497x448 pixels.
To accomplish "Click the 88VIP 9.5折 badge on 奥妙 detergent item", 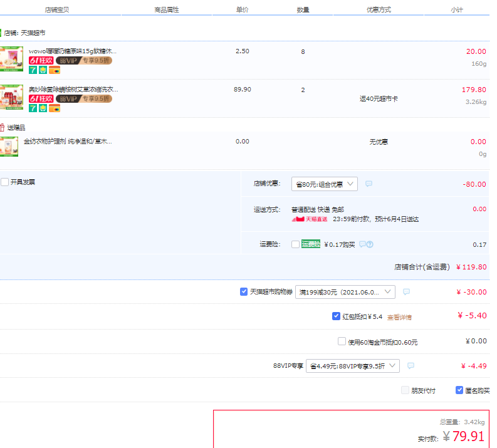I will pyautogui.click(x=84, y=99).
